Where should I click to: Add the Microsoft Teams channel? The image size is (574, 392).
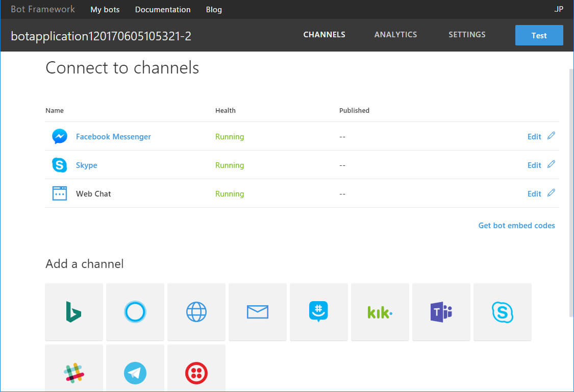click(x=441, y=312)
